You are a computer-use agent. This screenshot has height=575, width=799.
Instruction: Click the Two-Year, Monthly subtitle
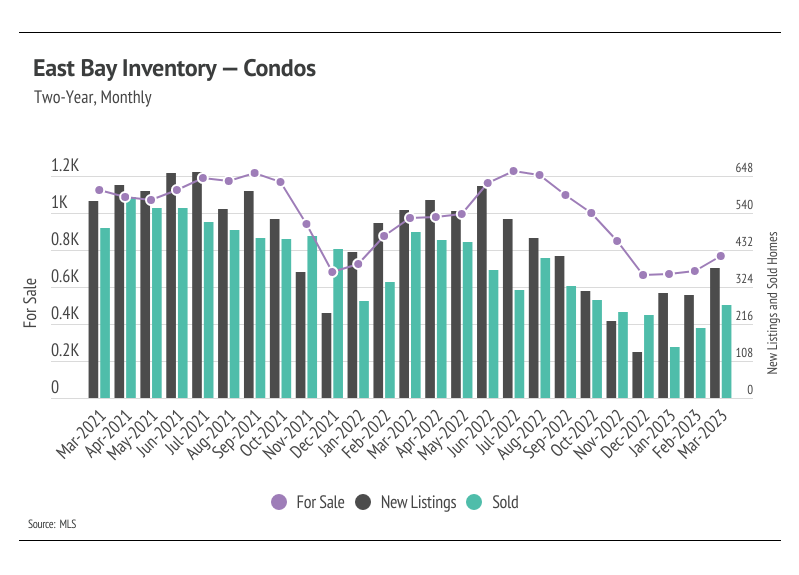[x=93, y=97]
